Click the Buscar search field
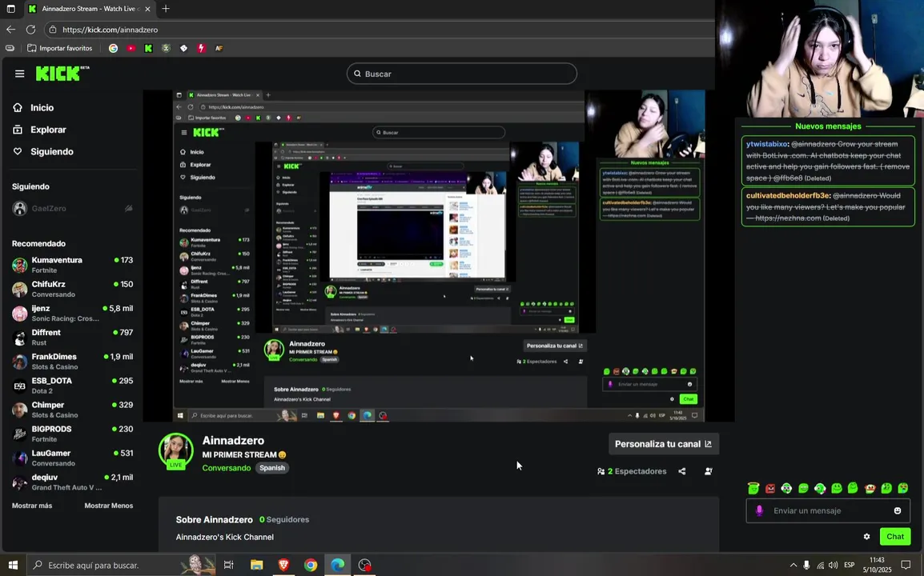Screen dimensions: 924x576 pos(461,74)
